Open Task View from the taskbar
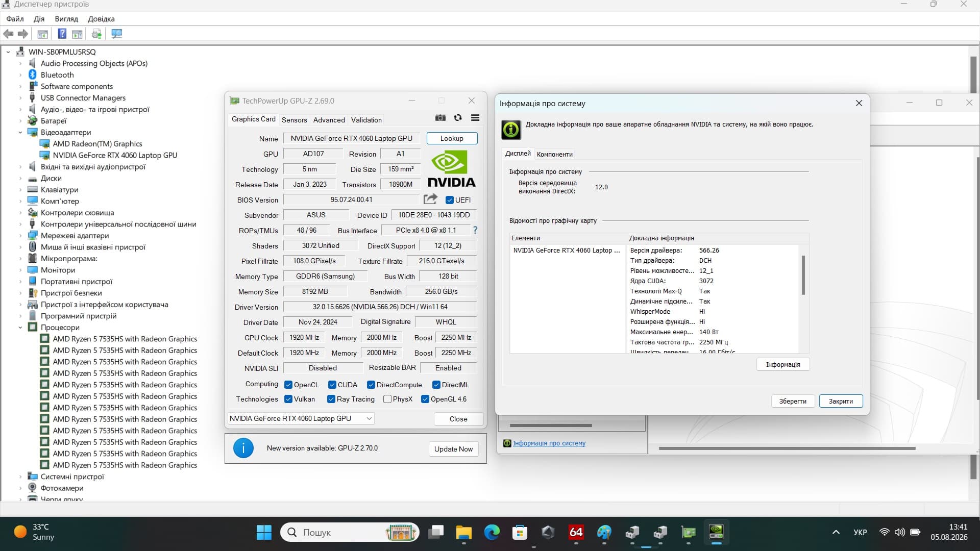Image resolution: width=980 pixels, height=551 pixels. (436, 533)
